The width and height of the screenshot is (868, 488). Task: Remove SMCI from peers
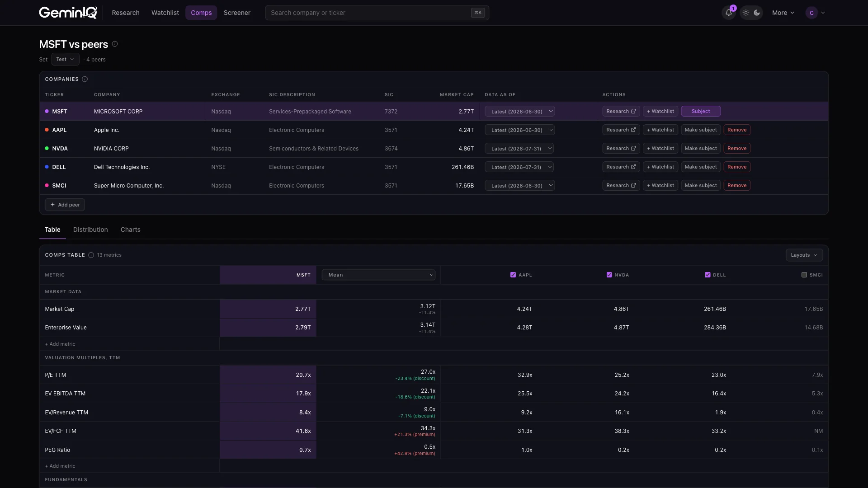point(737,185)
